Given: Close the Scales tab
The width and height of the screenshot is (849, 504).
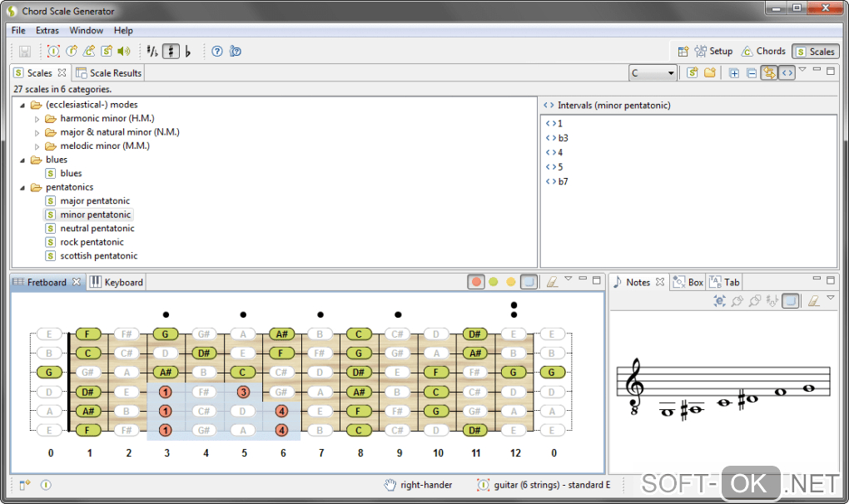Looking at the screenshot, I should click(x=62, y=72).
